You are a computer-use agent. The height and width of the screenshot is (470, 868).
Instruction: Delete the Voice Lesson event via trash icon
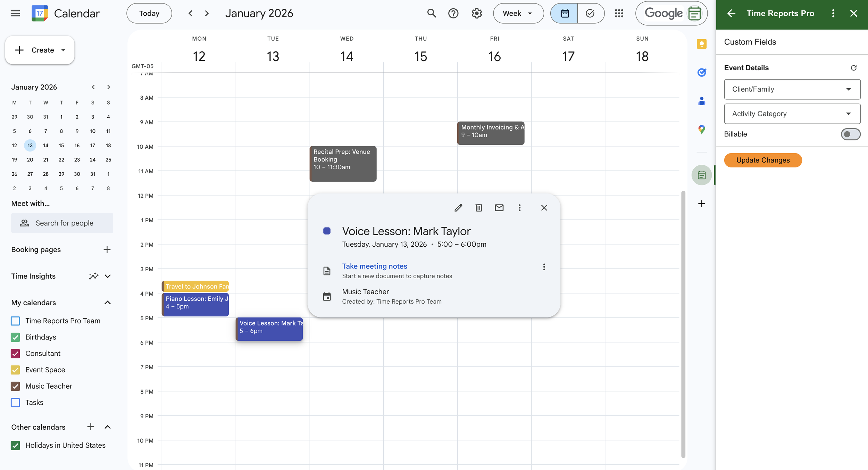479,207
